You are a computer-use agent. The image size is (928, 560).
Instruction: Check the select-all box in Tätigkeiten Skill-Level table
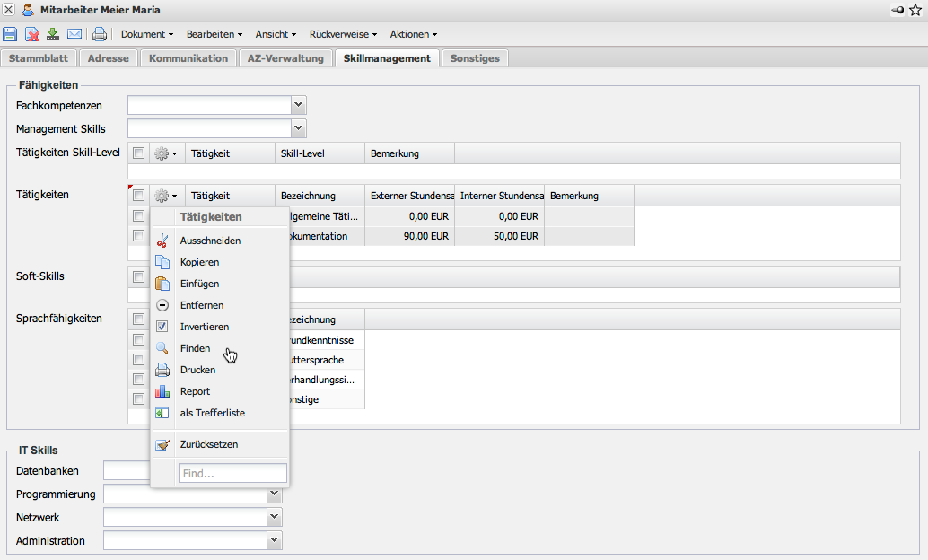[138, 153]
